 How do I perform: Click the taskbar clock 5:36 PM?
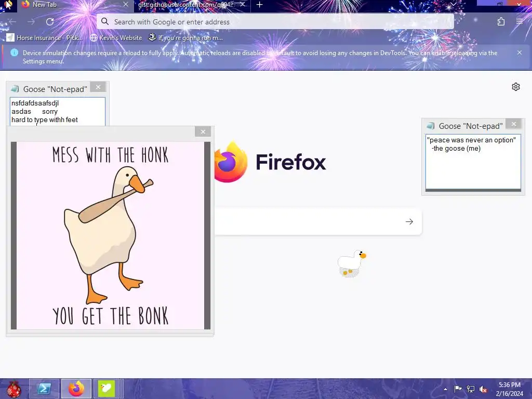[509, 389]
